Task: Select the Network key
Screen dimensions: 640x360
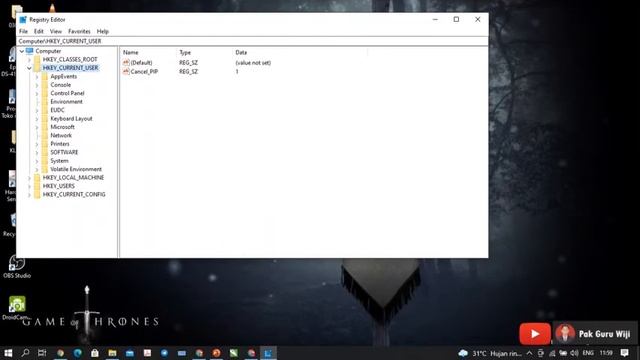Action: click(61, 136)
